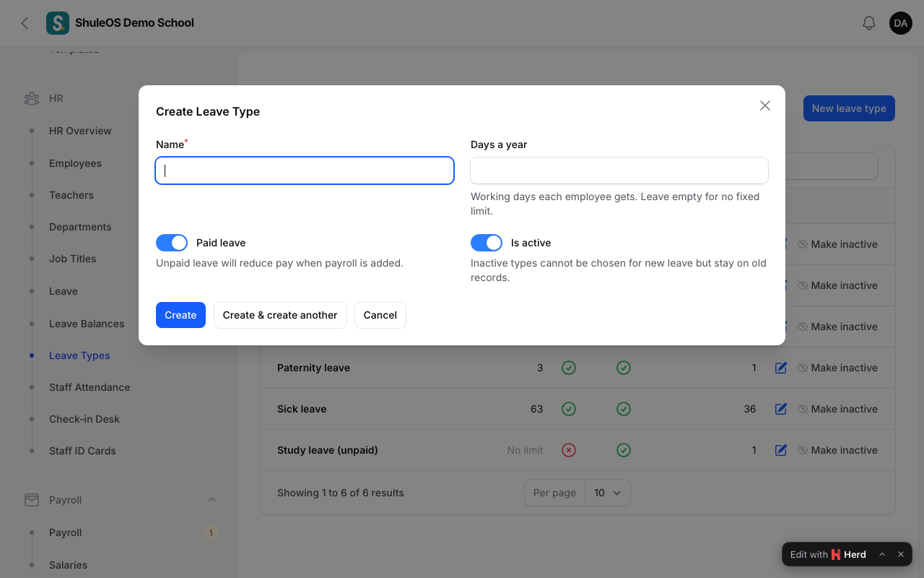924x578 pixels.
Task: Click the red cross icon for Study leave
Action: (569, 450)
